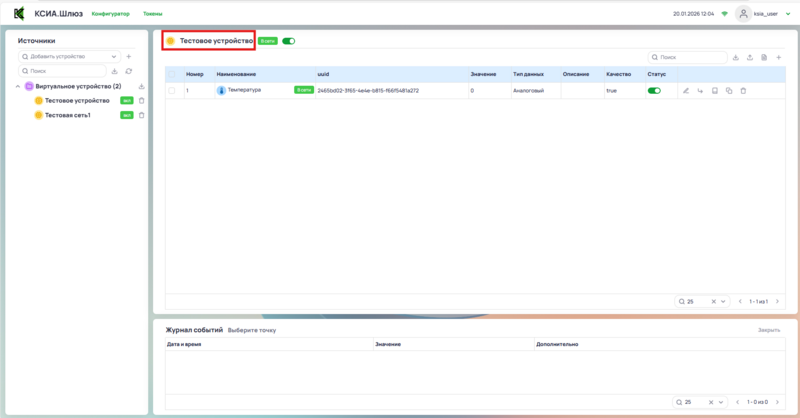Click the plus icon beside Добавить устройство
The width and height of the screenshot is (800, 418).
pyautogui.click(x=129, y=57)
